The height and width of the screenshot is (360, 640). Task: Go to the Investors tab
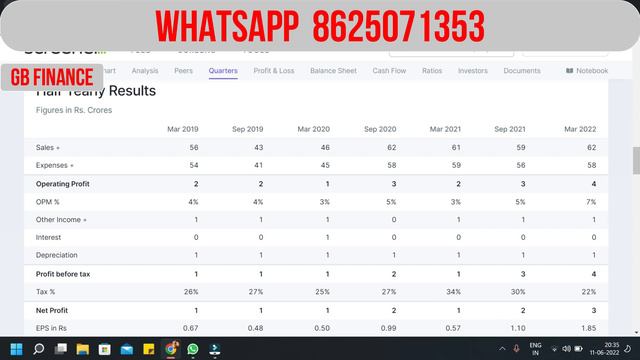click(473, 71)
